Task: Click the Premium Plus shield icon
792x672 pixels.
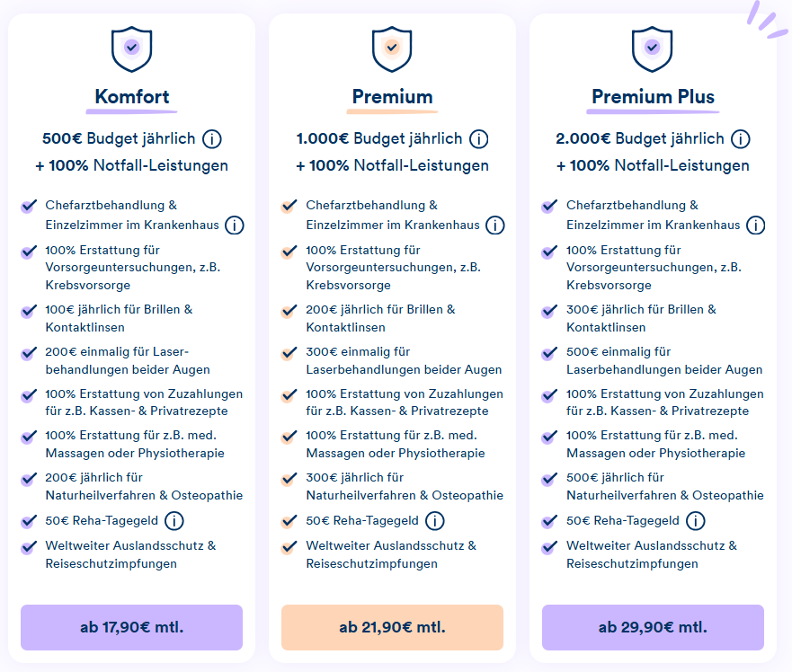Action: [x=652, y=49]
